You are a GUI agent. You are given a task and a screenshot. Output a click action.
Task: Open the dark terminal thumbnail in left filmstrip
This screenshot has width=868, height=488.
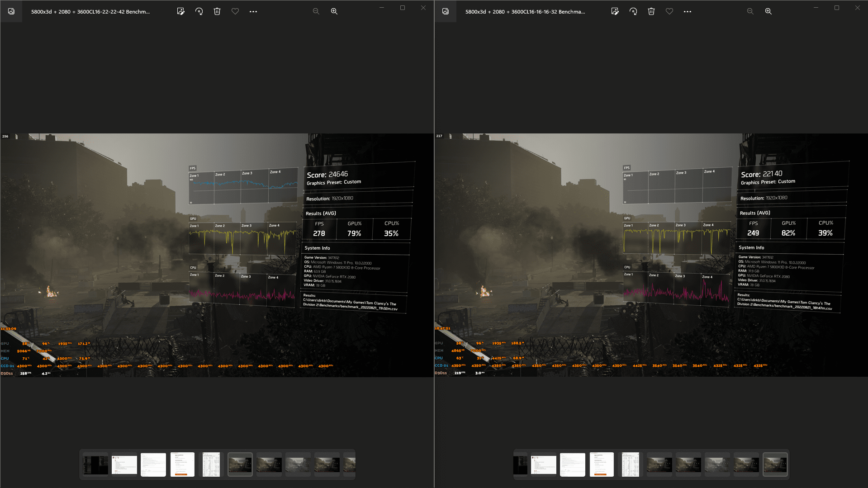(x=95, y=464)
